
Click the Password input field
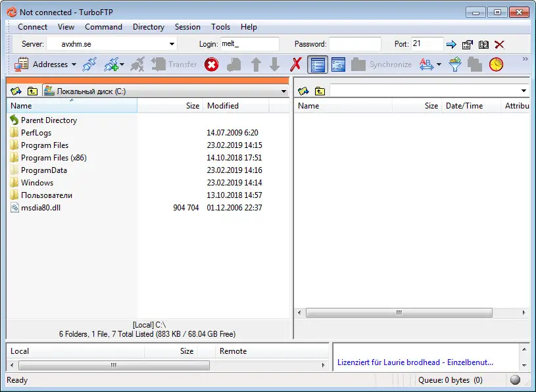coord(355,44)
